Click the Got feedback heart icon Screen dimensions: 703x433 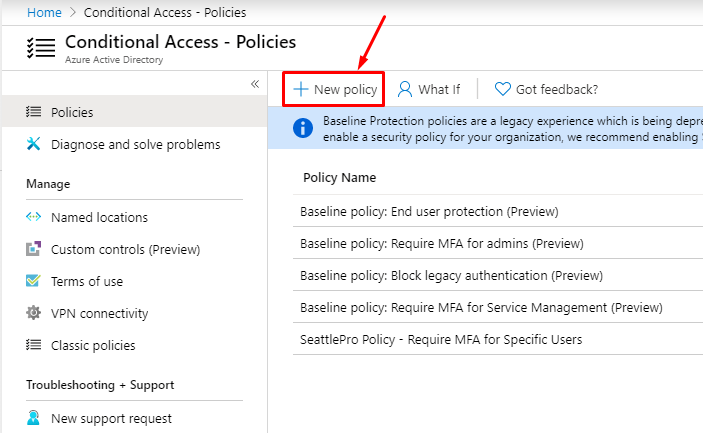pos(503,89)
